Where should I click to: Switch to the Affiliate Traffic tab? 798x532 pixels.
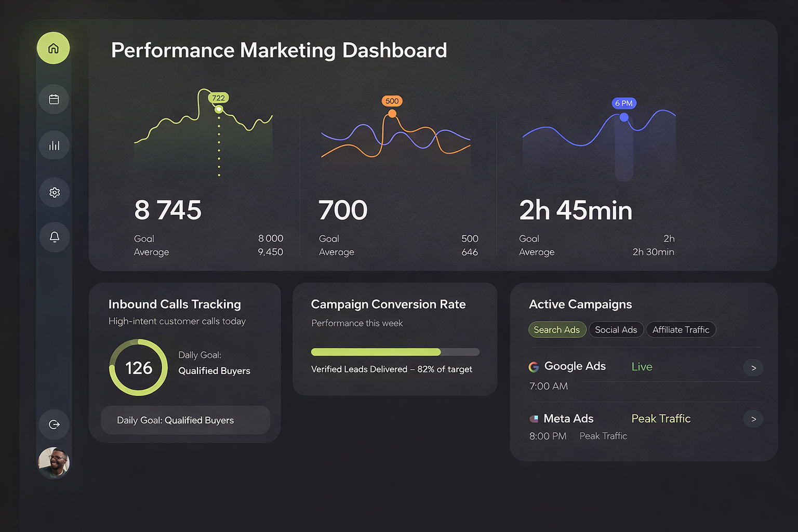pyautogui.click(x=681, y=330)
